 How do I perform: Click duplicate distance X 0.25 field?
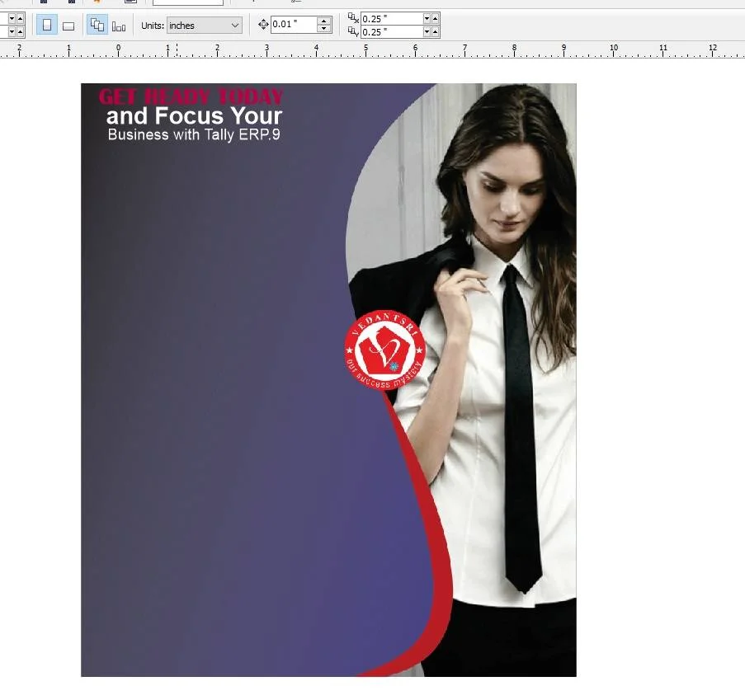pos(392,18)
